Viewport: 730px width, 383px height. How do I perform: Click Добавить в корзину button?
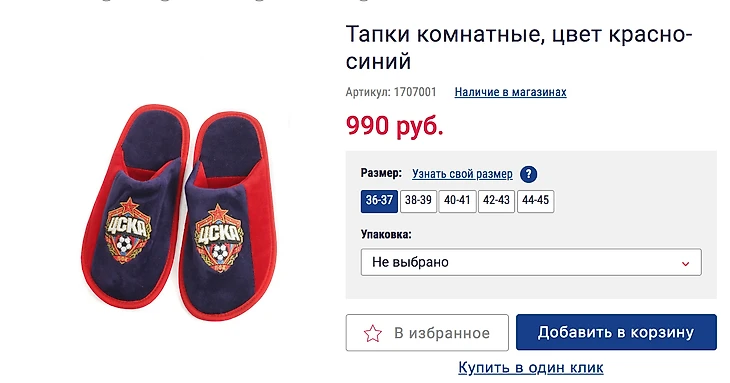pos(616,332)
